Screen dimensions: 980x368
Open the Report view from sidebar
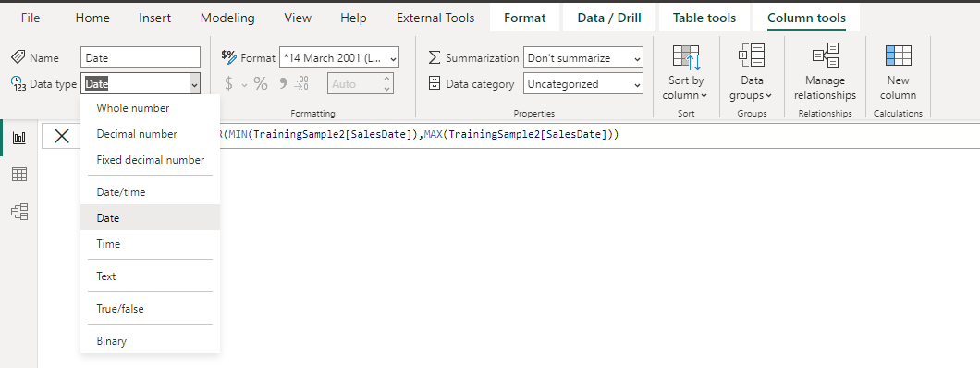(x=19, y=138)
